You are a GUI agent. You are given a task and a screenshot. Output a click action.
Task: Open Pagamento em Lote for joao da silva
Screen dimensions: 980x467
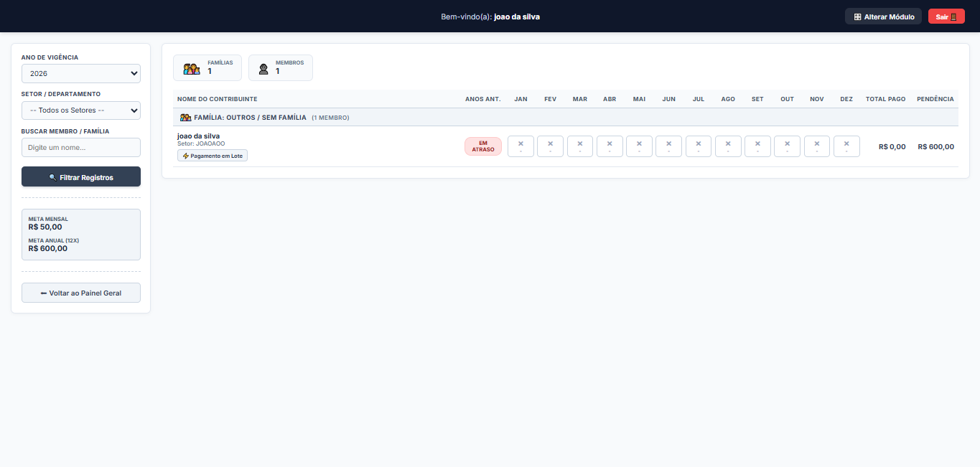213,155
